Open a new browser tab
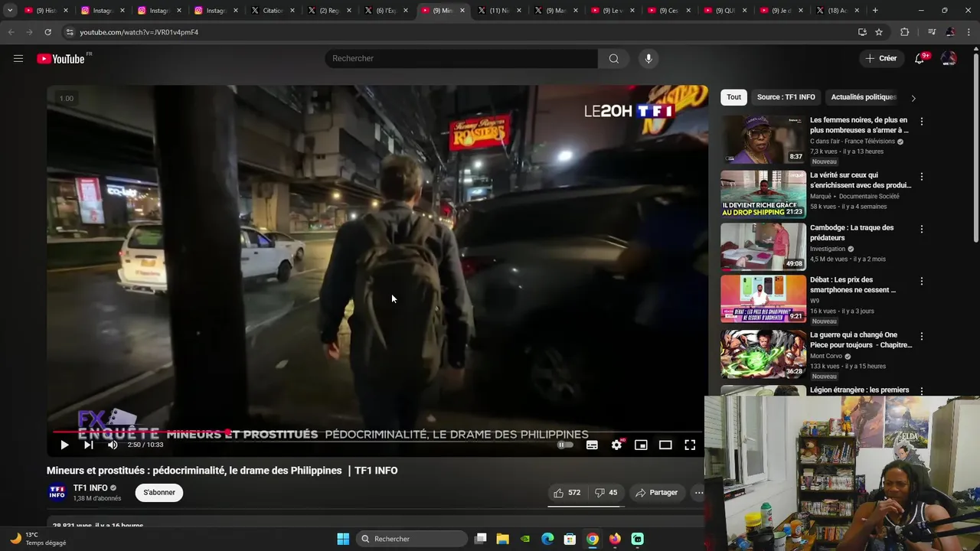This screenshot has width=980, height=551. click(x=875, y=11)
